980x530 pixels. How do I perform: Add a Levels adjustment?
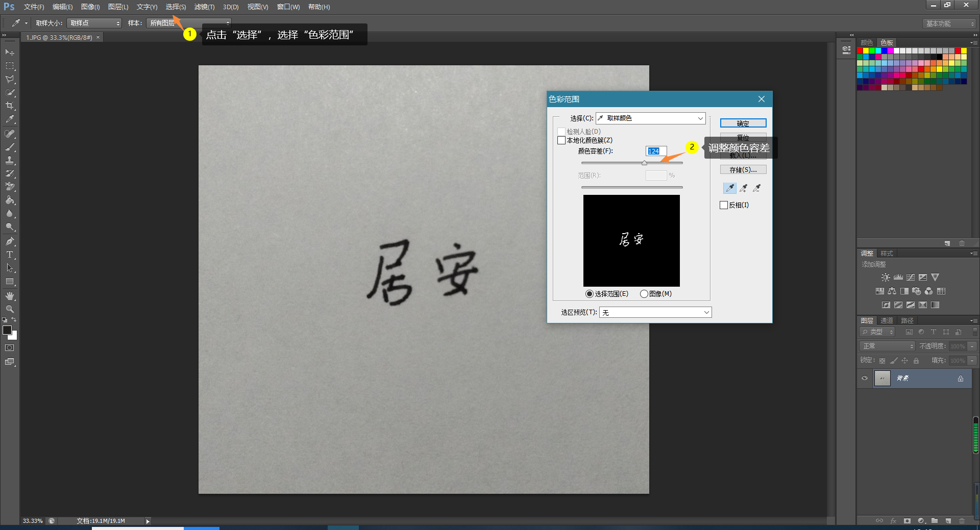point(898,277)
